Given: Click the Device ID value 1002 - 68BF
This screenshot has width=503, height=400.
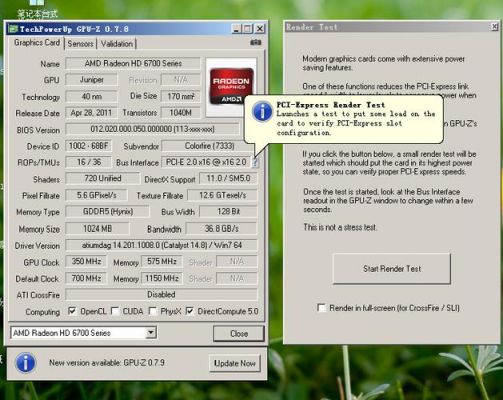Looking at the screenshot, I should 89,146.
